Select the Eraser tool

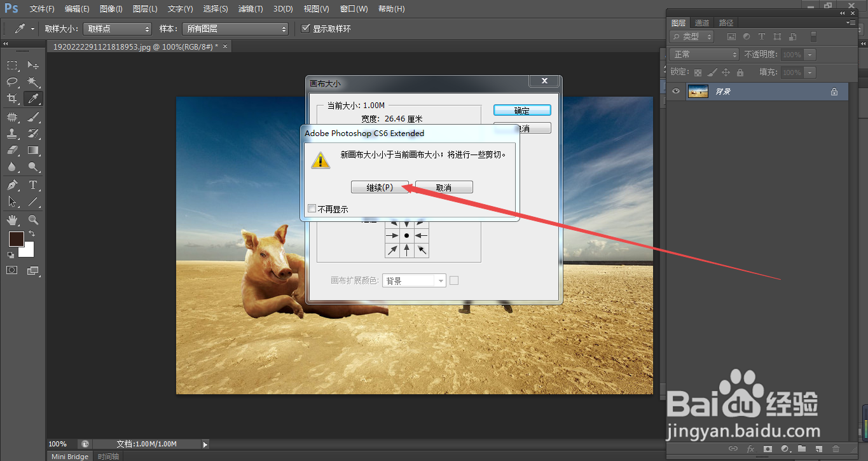point(12,151)
